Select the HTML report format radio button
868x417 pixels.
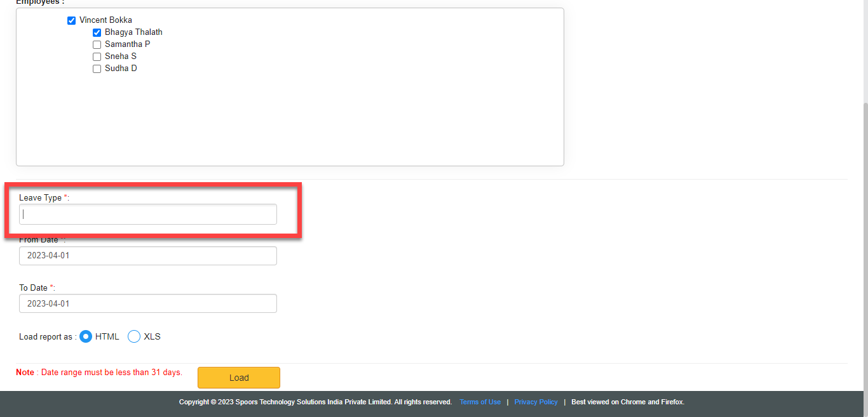86,336
